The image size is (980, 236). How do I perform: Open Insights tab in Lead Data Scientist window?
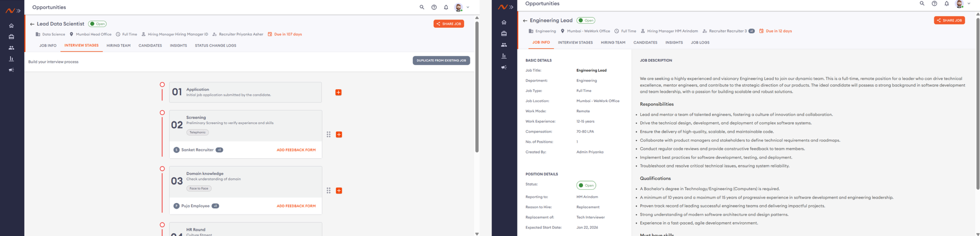179,46
